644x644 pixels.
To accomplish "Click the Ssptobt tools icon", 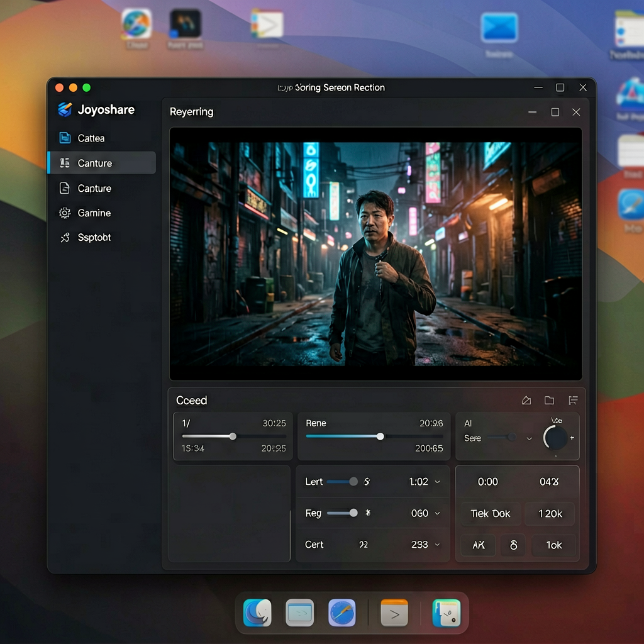I will 65,237.
